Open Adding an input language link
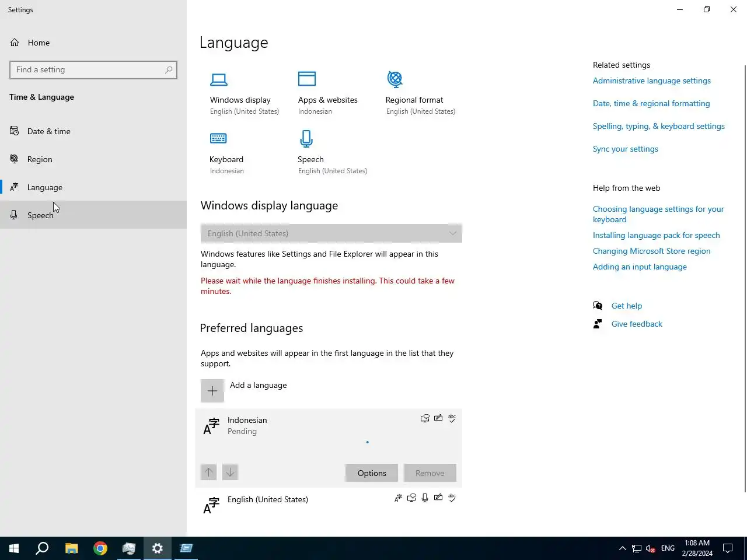This screenshot has height=560, width=747. click(x=640, y=267)
